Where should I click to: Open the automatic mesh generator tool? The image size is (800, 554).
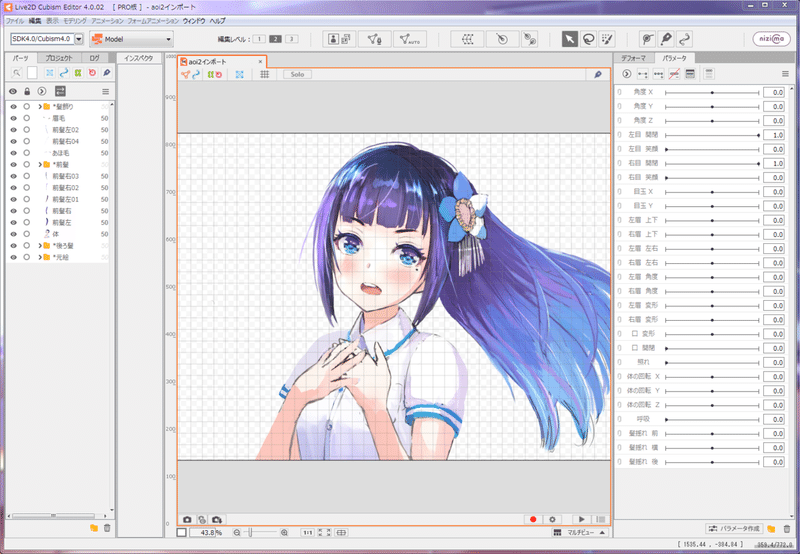coord(410,39)
